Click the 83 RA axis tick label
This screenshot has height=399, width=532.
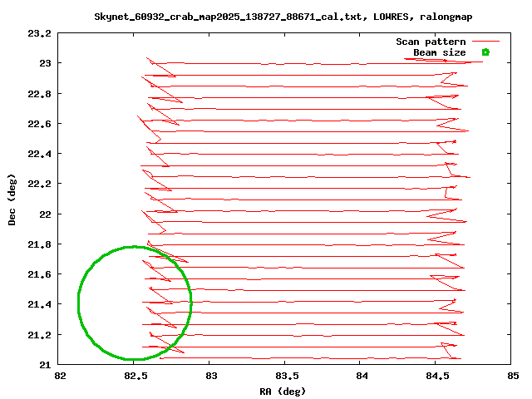coord(211,376)
